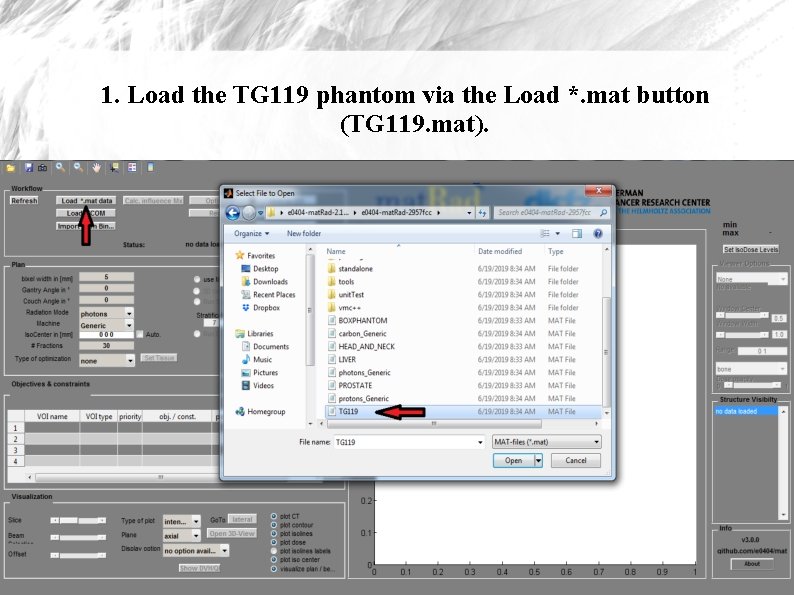The width and height of the screenshot is (794, 595).
Task: Toggle the plot CT radio button
Action: [x=273, y=516]
